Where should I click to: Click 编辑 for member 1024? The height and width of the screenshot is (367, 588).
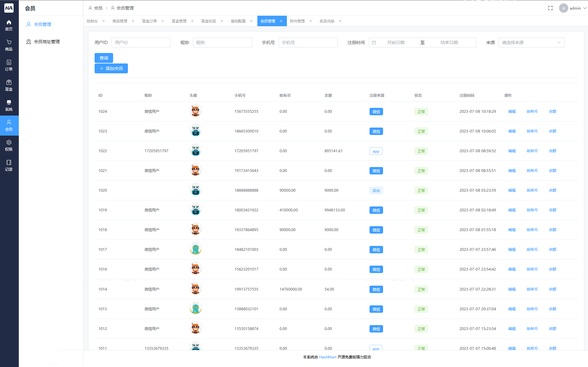(x=512, y=112)
